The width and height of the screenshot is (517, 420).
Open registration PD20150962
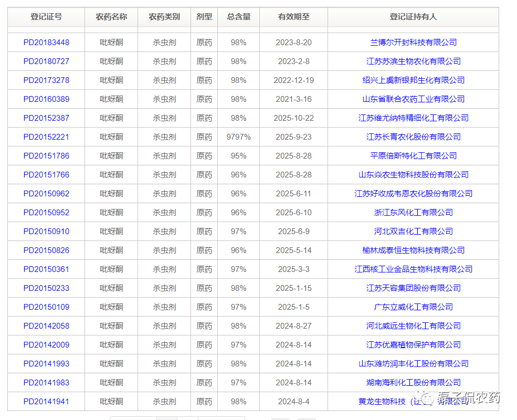tap(46, 193)
